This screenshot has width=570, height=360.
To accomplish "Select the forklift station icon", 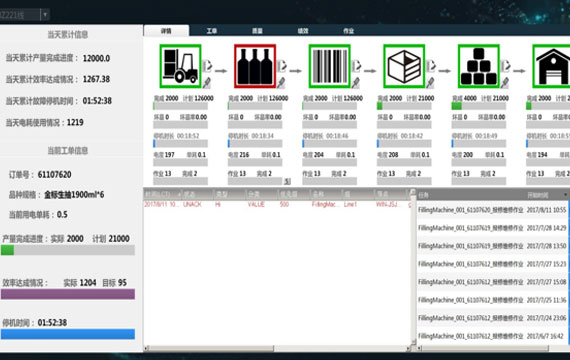I will pyautogui.click(x=180, y=66).
